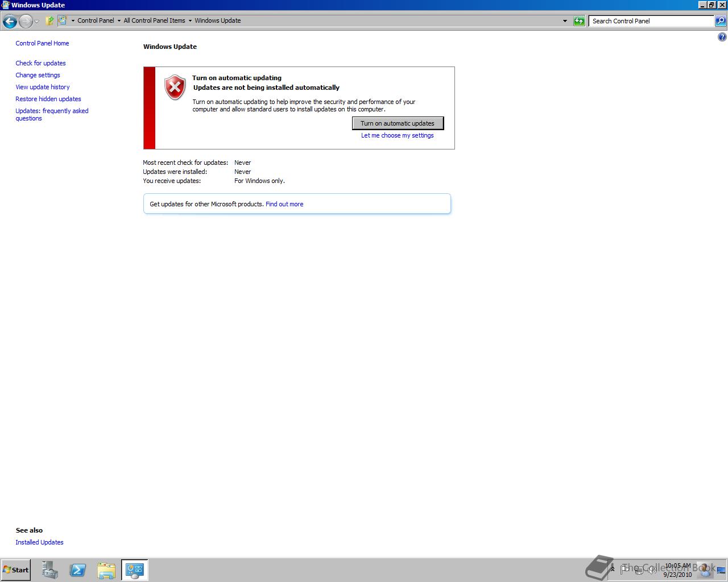Open Control Panel Home link
The image size is (728, 582).
42,43
